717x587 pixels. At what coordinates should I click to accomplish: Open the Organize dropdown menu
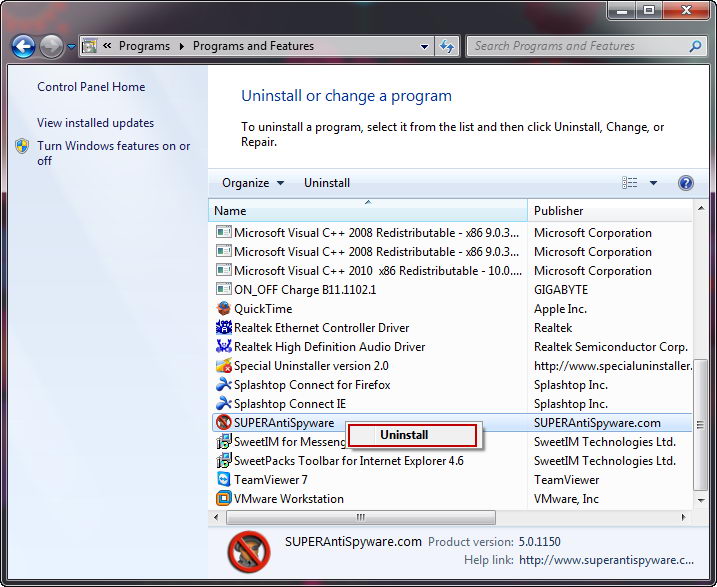253,183
